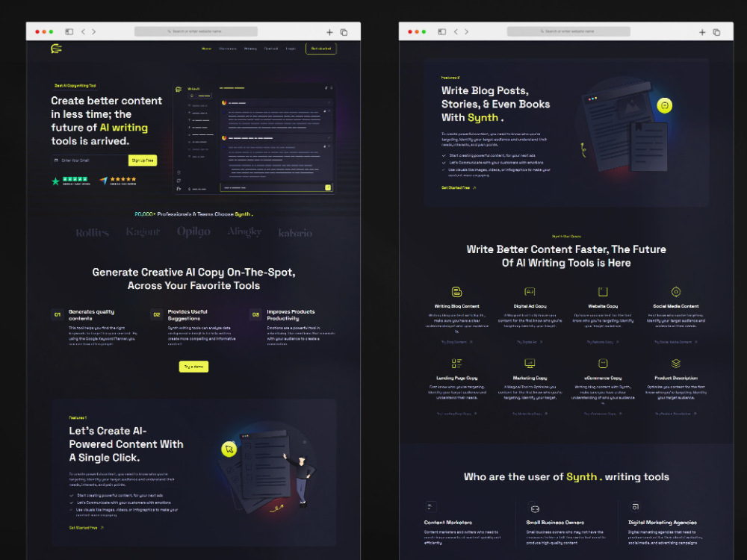Click the Website Copy icon
Image resolution: width=747 pixels, height=560 pixels.
pyautogui.click(x=603, y=291)
